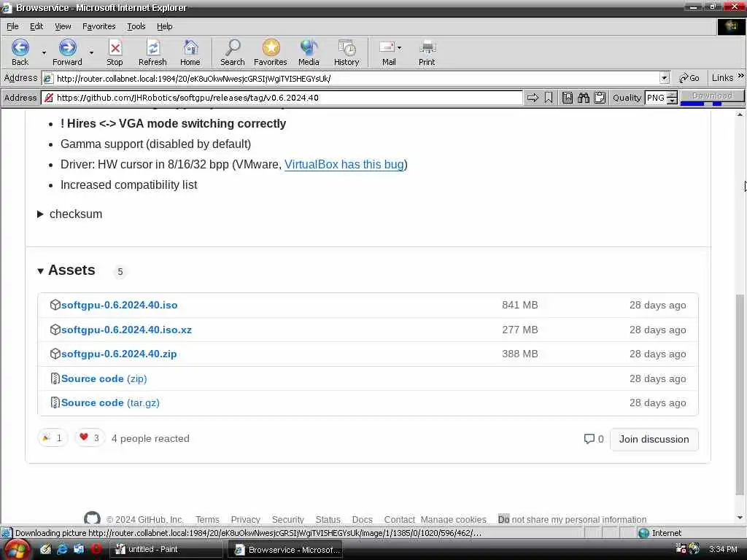Open the Windows Start orb
Screen dimensions: 747x560
16,550
